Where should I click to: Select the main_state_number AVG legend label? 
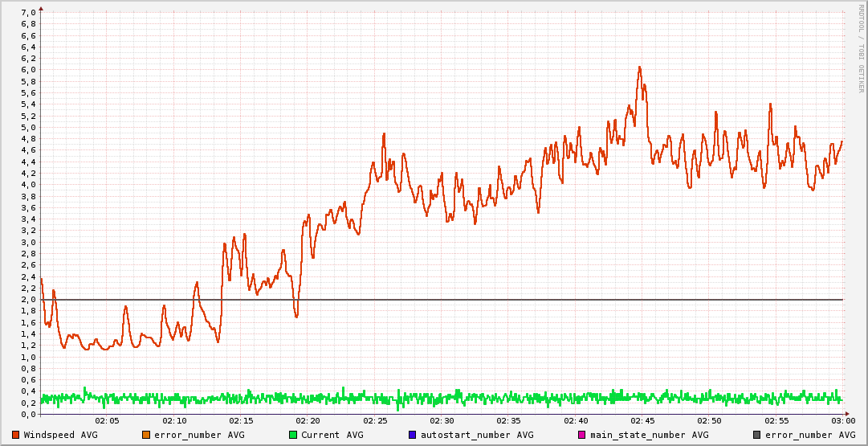click(x=649, y=435)
